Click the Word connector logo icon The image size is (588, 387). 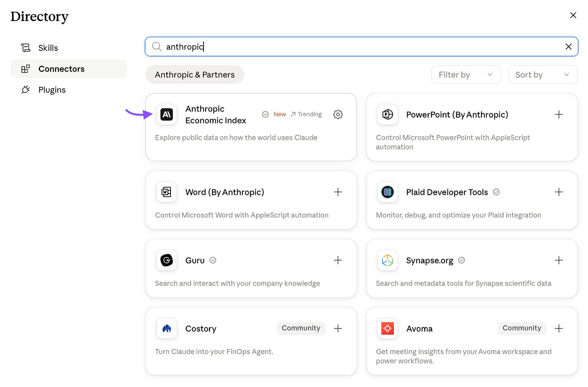pos(167,192)
